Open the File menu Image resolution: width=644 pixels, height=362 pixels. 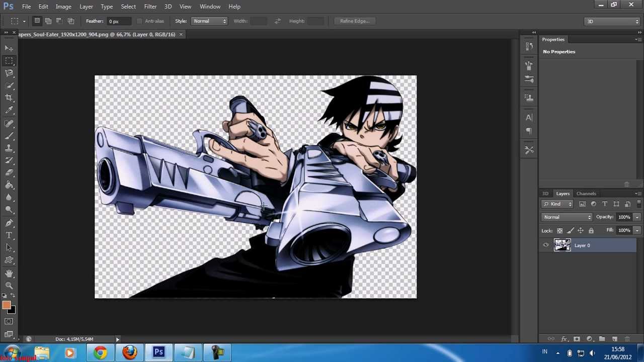[26, 7]
